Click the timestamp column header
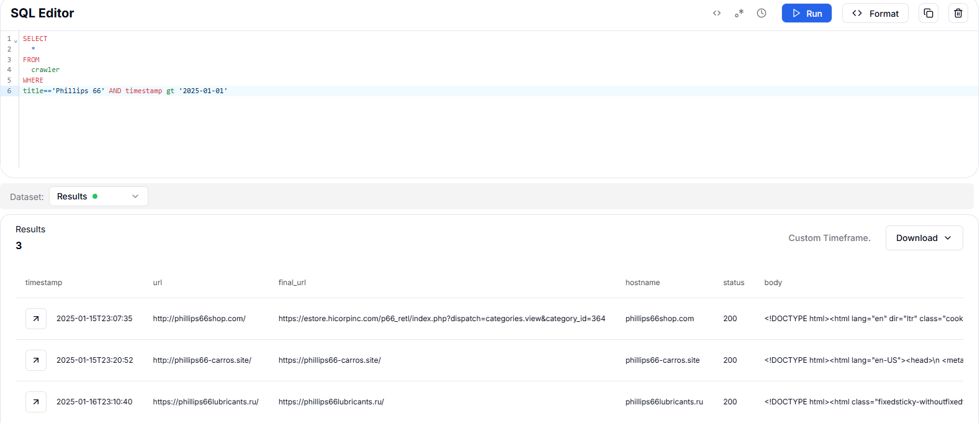The image size is (980, 423). coord(43,283)
